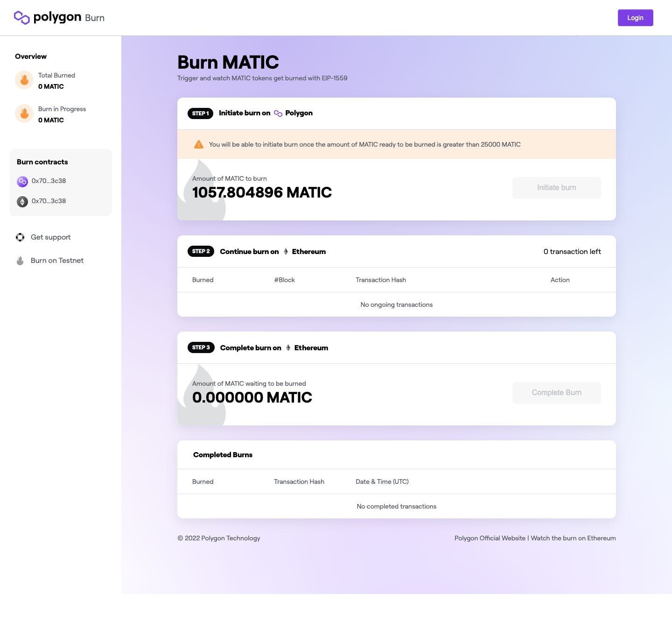Open Polygon contract address 0x70...3c38 beside purple icon

click(49, 181)
